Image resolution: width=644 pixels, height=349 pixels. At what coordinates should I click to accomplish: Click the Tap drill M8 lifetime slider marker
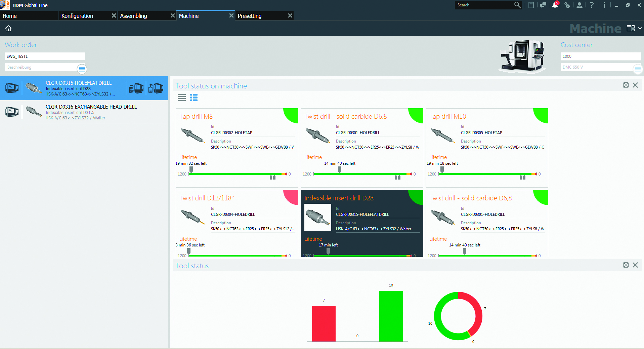click(x=191, y=170)
